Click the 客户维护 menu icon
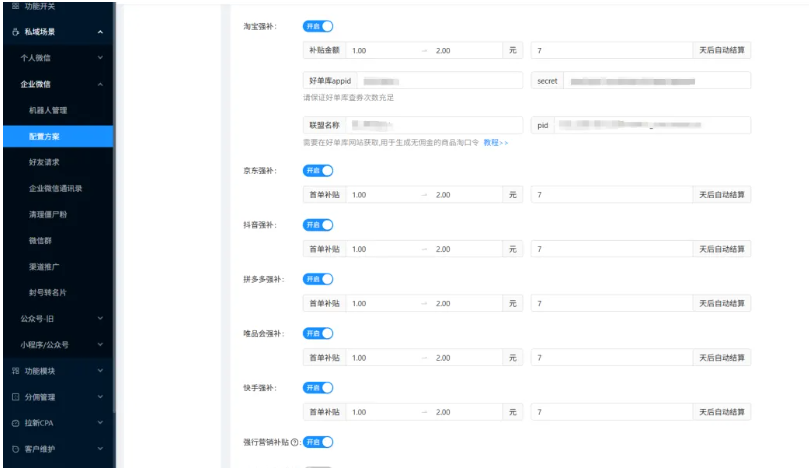This screenshot has width=809, height=468. point(15,449)
